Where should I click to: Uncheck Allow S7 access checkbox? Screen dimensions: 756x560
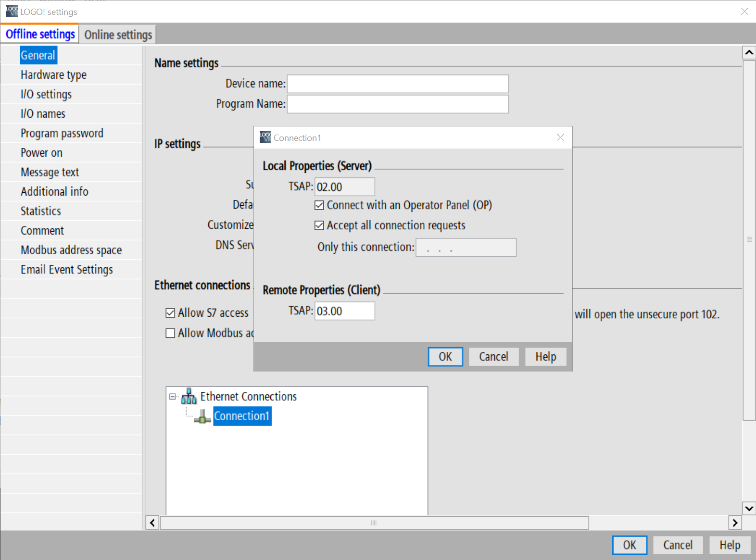coord(170,313)
